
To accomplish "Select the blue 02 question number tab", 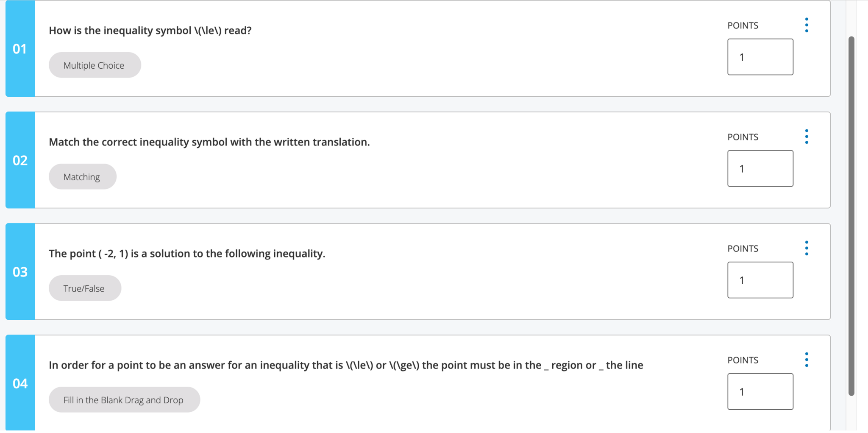I will (20, 160).
